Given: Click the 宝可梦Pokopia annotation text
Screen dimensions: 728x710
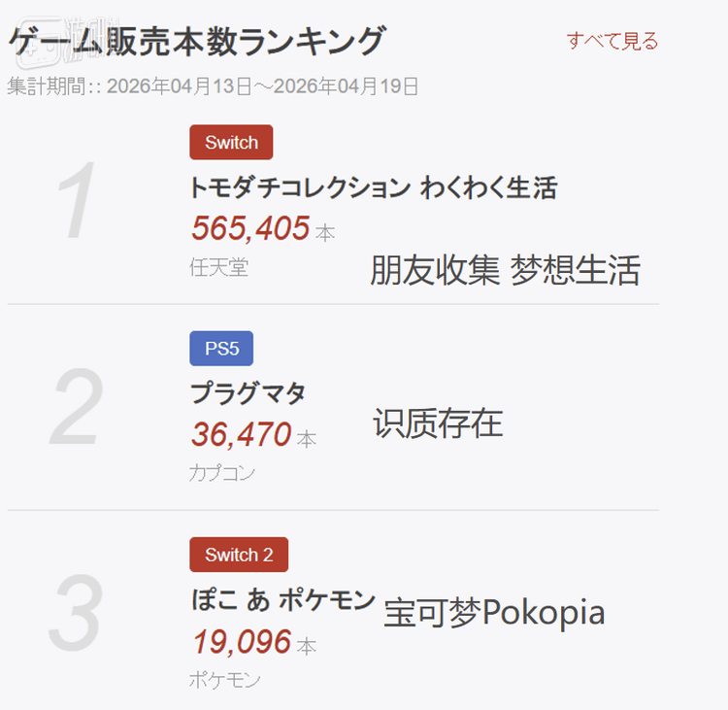Looking at the screenshot, I should [494, 613].
